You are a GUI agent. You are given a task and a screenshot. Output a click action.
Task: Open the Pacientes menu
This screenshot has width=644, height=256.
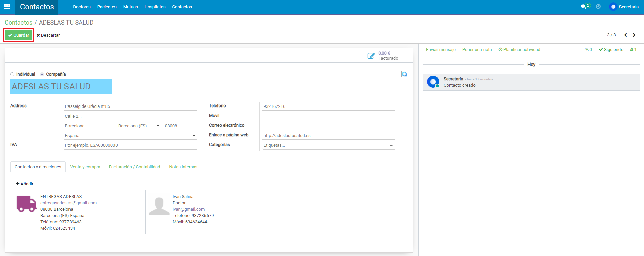[x=107, y=7]
